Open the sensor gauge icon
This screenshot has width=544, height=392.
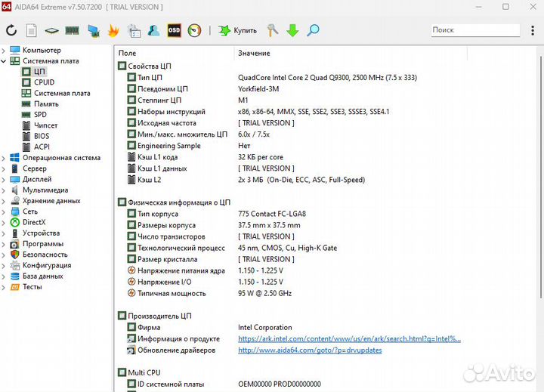[x=195, y=30]
